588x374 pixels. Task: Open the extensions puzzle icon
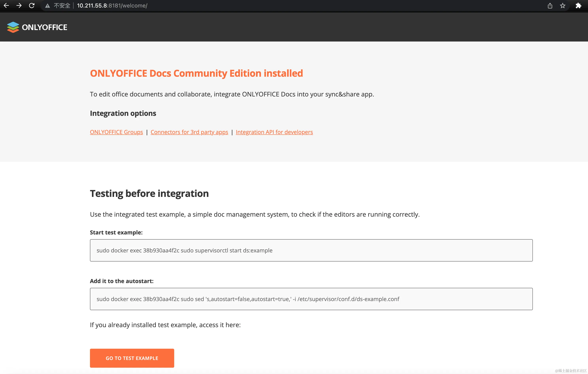click(578, 6)
